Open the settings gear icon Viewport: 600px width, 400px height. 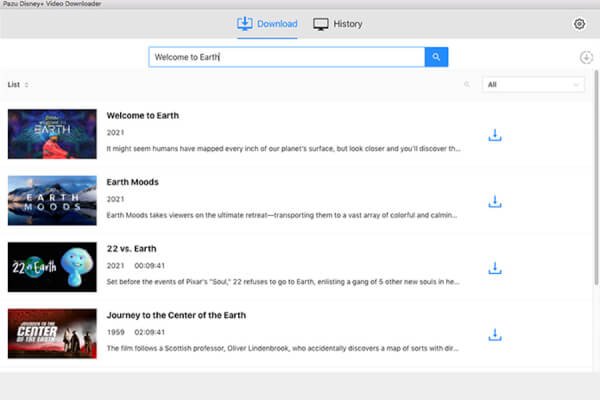click(579, 24)
